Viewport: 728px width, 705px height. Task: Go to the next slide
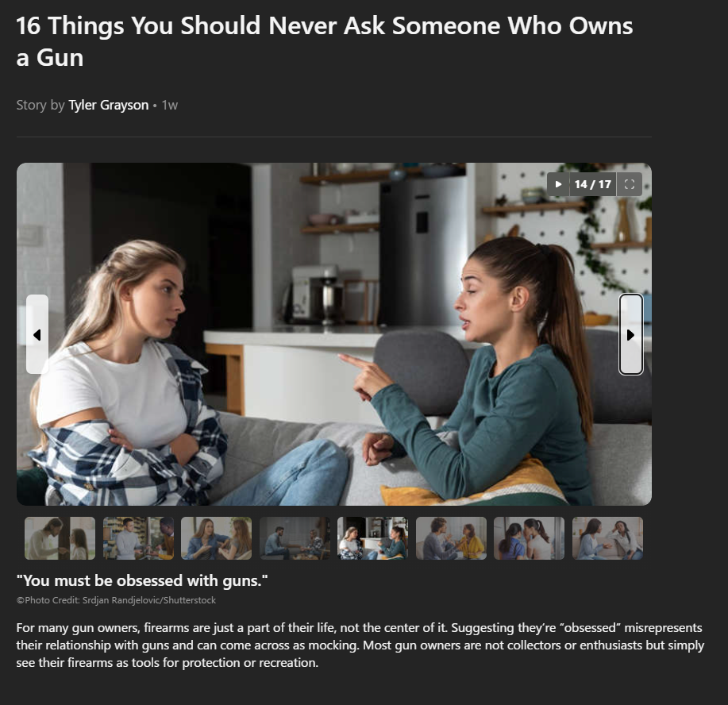coord(631,334)
